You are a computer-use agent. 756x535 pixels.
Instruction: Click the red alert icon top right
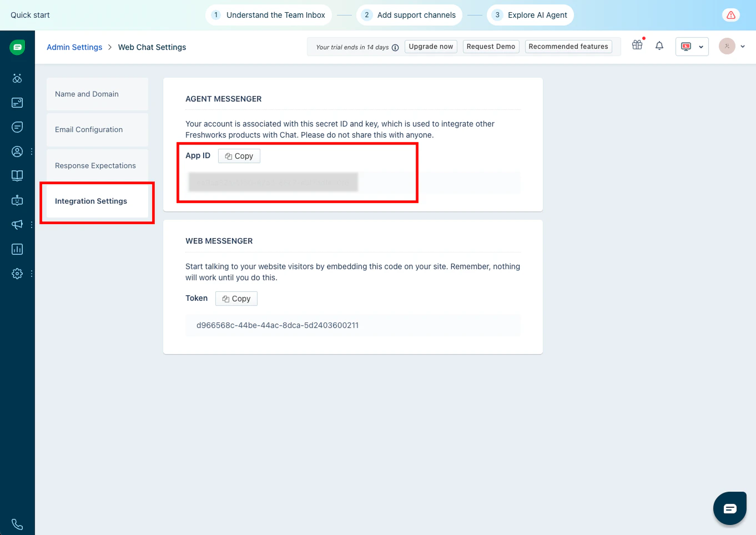click(730, 14)
